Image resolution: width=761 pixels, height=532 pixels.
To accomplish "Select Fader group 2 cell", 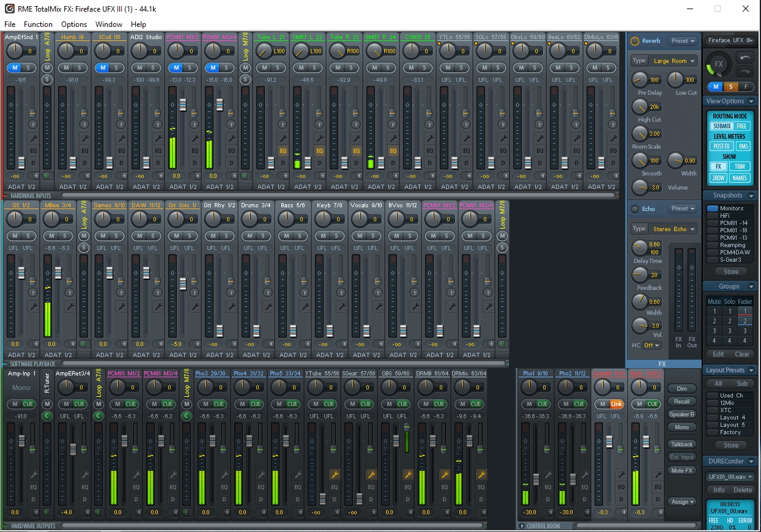I will click(x=744, y=321).
